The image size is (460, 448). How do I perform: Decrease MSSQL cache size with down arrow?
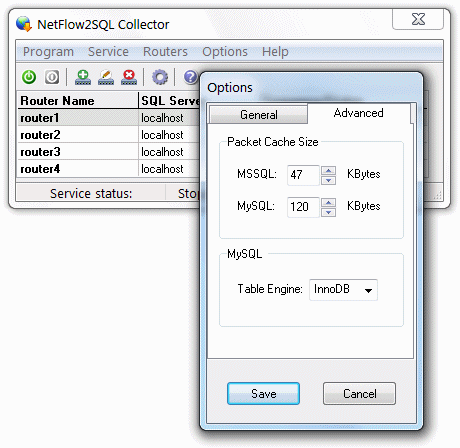(x=329, y=180)
